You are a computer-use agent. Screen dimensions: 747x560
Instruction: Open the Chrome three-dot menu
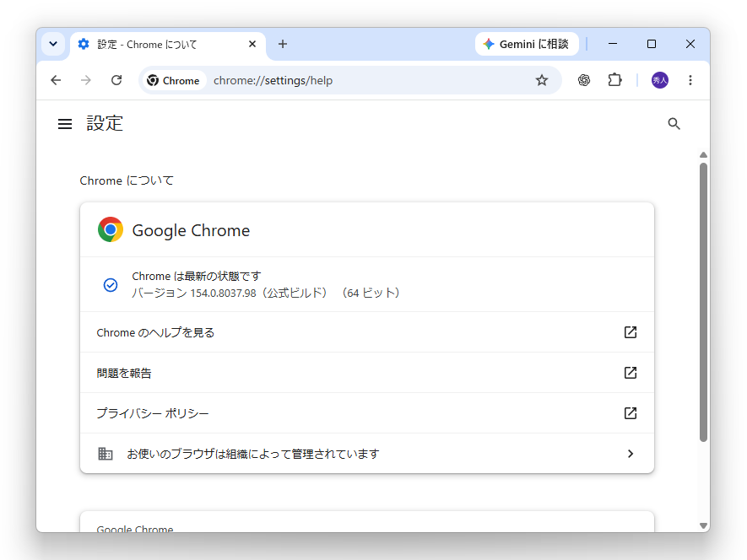tap(690, 80)
